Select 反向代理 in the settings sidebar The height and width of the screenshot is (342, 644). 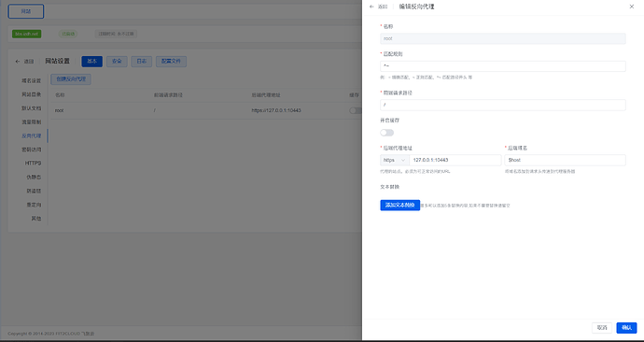tap(32, 136)
